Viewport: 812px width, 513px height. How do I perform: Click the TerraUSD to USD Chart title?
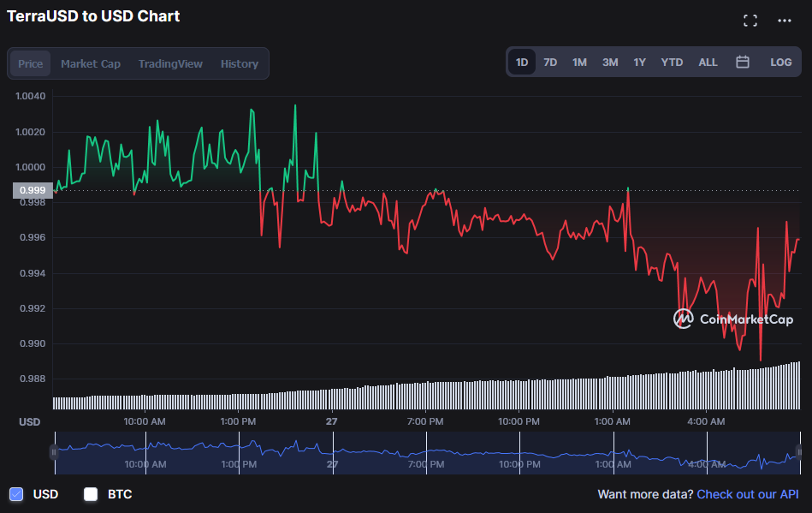93,16
